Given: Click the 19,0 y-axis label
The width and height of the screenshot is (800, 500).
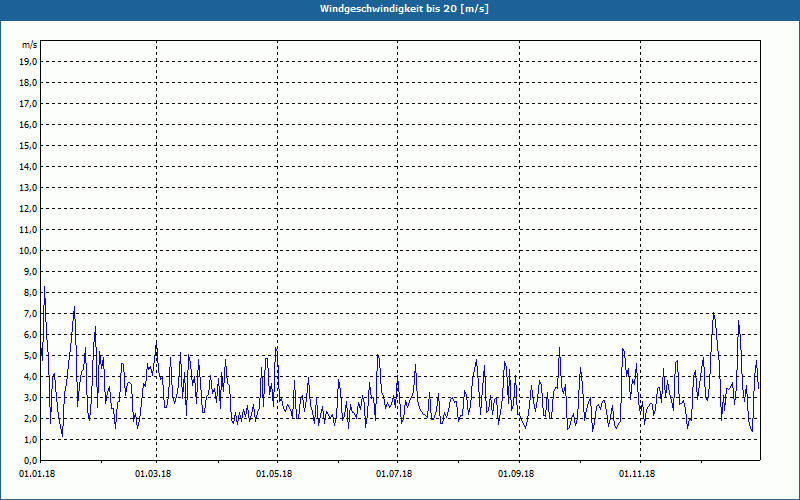Looking at the screenshot, I should coord(28,62).
